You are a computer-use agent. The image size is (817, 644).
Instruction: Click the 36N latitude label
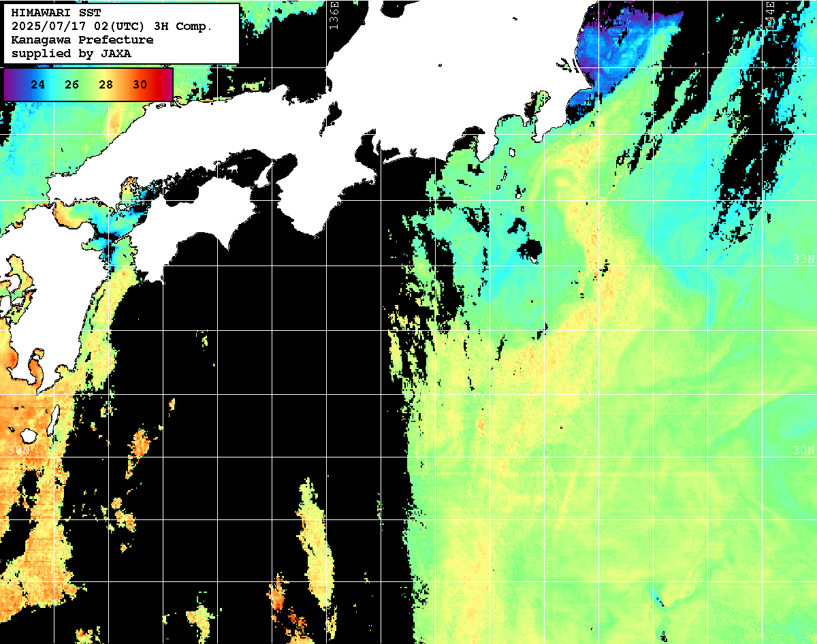804,61
